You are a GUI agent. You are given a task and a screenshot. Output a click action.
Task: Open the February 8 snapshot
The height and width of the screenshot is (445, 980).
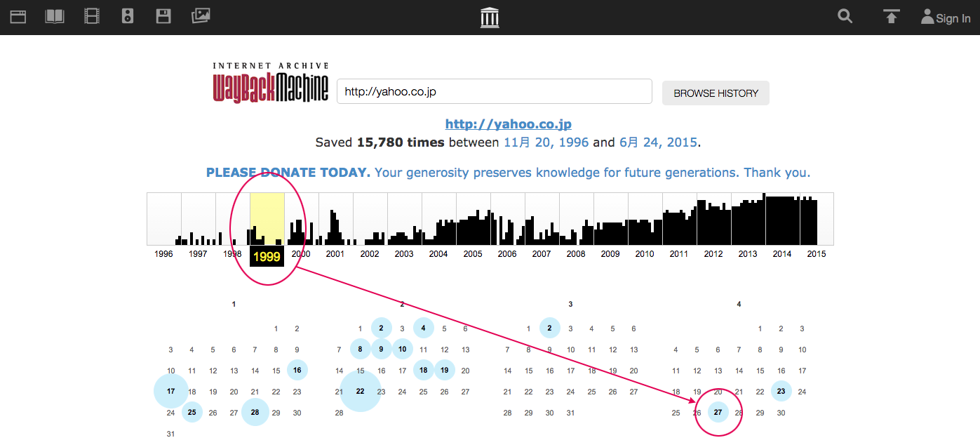[361, 349]
